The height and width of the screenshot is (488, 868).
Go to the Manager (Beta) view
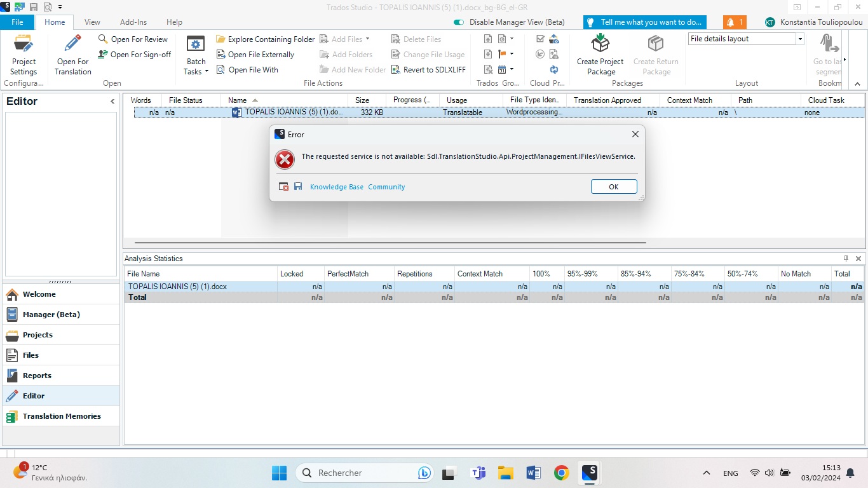point(61,315)
